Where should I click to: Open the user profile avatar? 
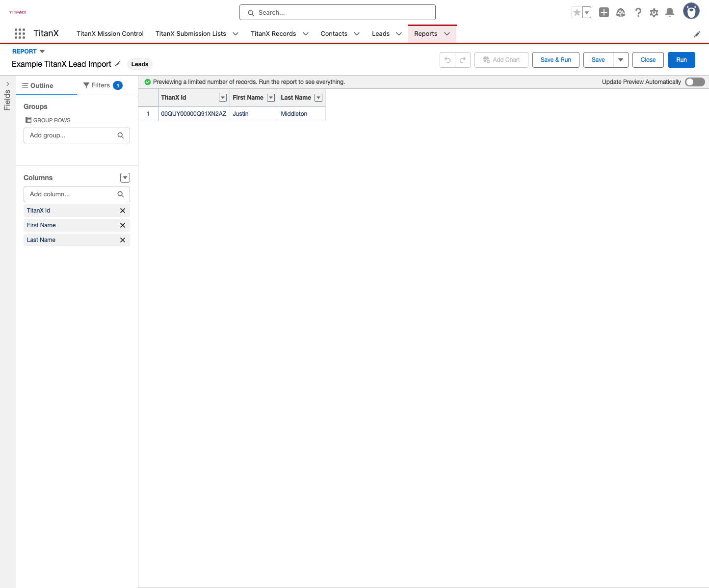pos(691,11)
